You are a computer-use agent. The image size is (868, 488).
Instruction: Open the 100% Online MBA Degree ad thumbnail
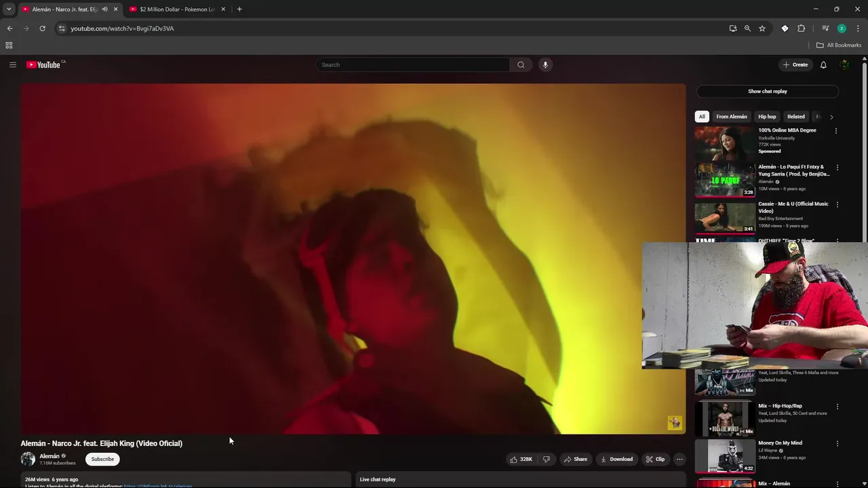point(725,142)
